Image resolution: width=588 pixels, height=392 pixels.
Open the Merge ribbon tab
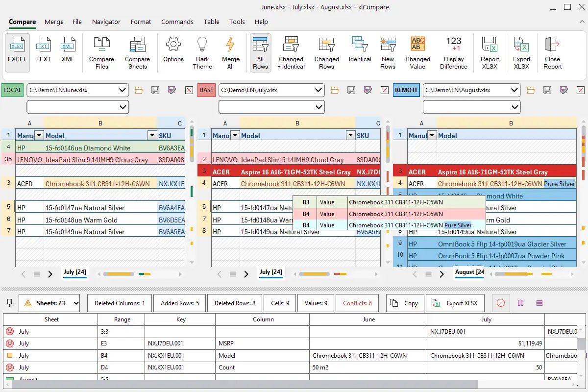point(54,22)
